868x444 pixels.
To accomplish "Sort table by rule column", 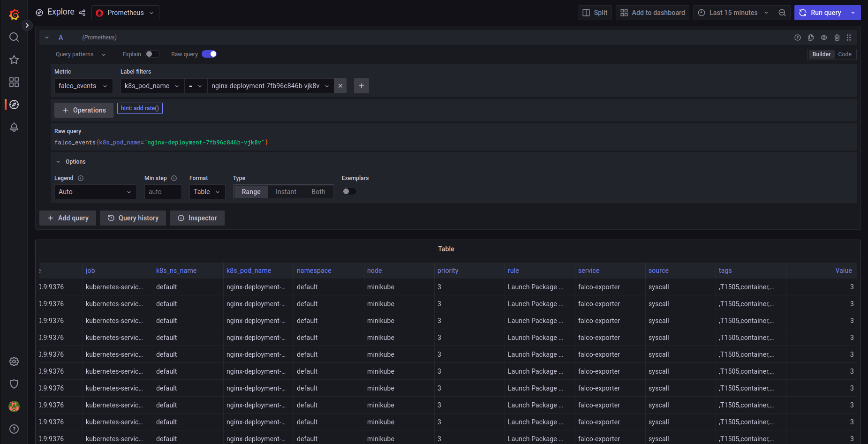I will (x=513, y=271).
